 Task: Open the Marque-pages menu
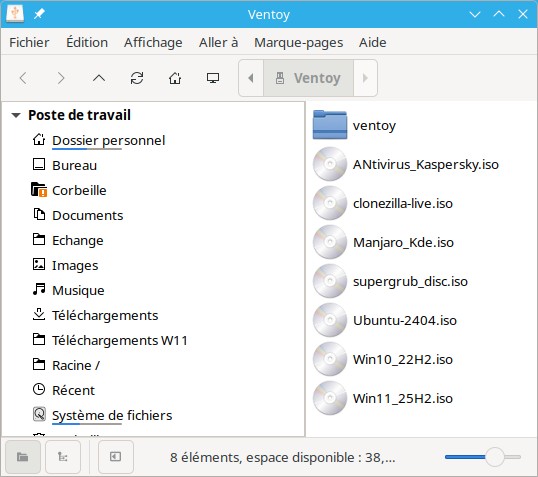coord(299,43)
